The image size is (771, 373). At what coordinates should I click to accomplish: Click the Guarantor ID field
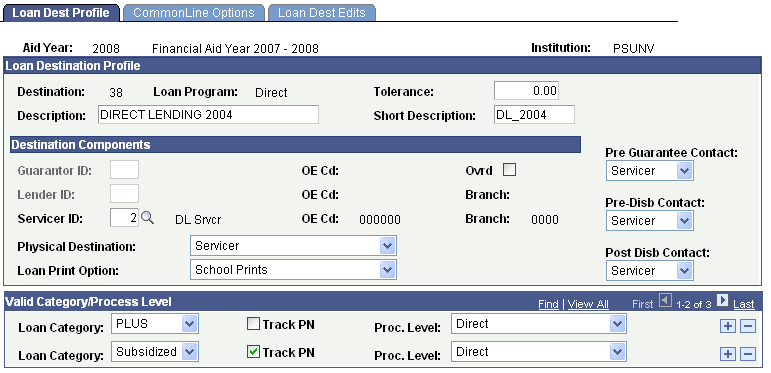[124, 170]
